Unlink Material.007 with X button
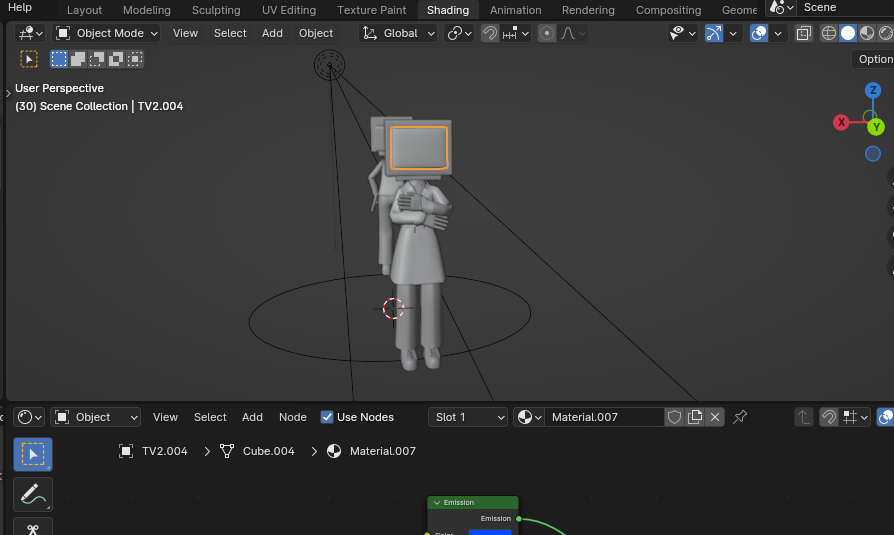 [715, 417]
